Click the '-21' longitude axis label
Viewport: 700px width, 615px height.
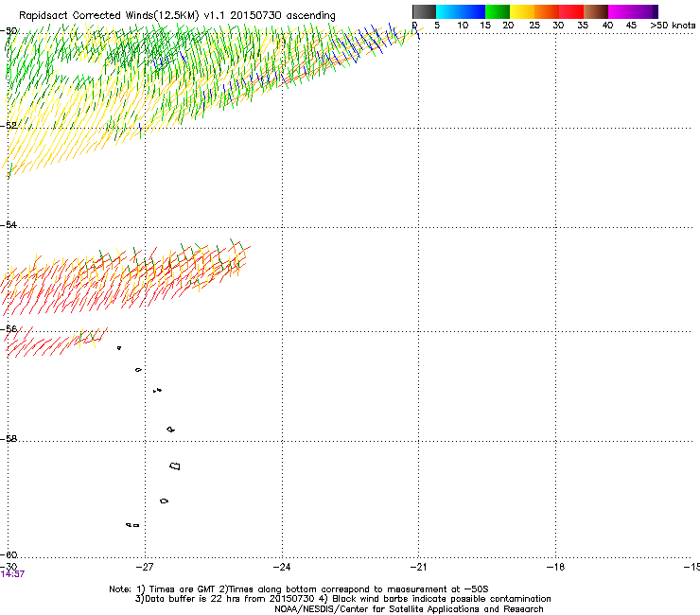coord(418,567)
